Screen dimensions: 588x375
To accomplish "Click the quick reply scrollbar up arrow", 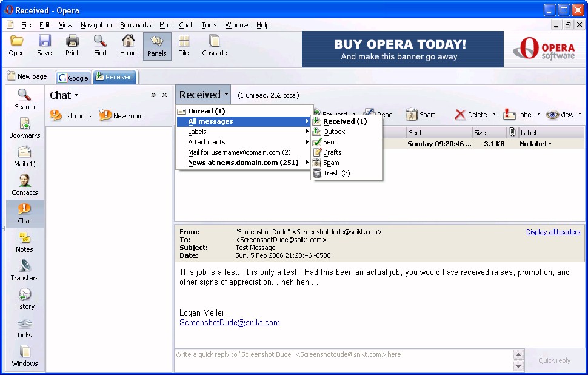I will 518,355.
